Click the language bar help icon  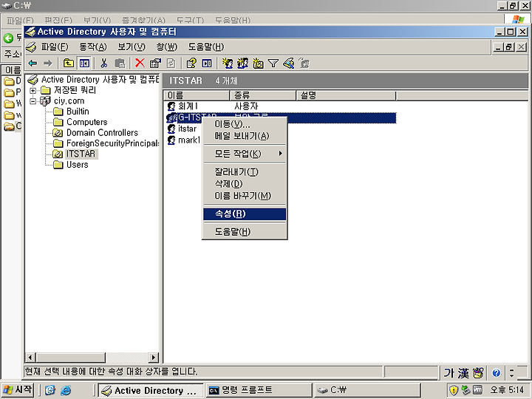[x=497, y=374]
